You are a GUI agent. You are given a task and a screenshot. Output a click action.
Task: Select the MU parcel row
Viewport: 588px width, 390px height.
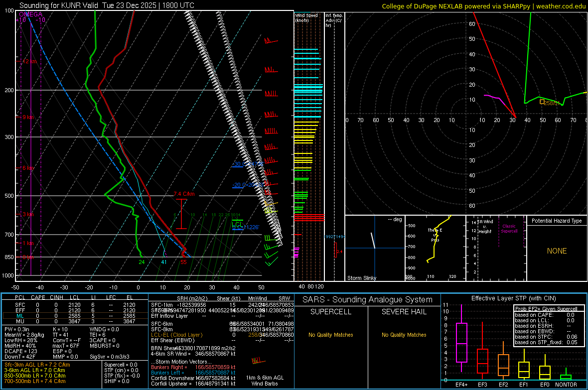click(x=75, y=321)
